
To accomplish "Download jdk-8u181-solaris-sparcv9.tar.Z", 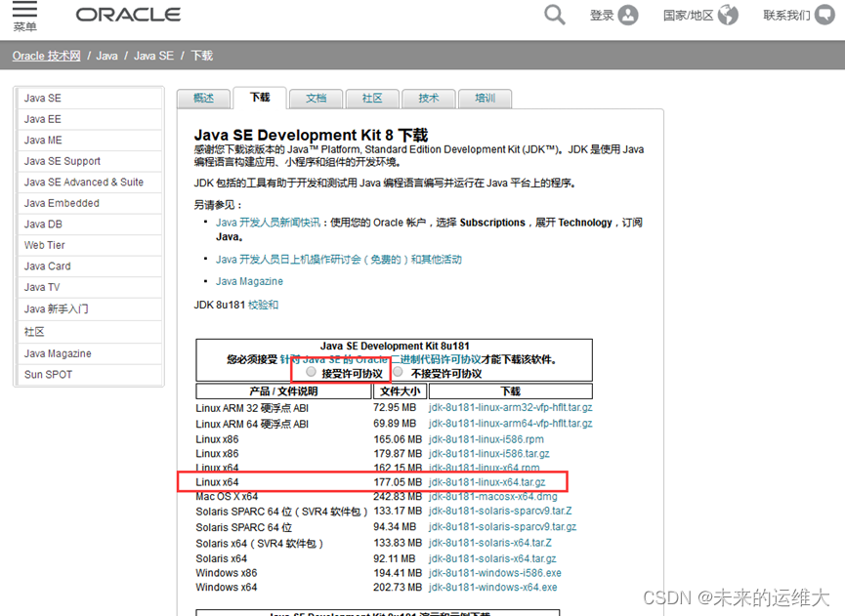I will point(500,511).
